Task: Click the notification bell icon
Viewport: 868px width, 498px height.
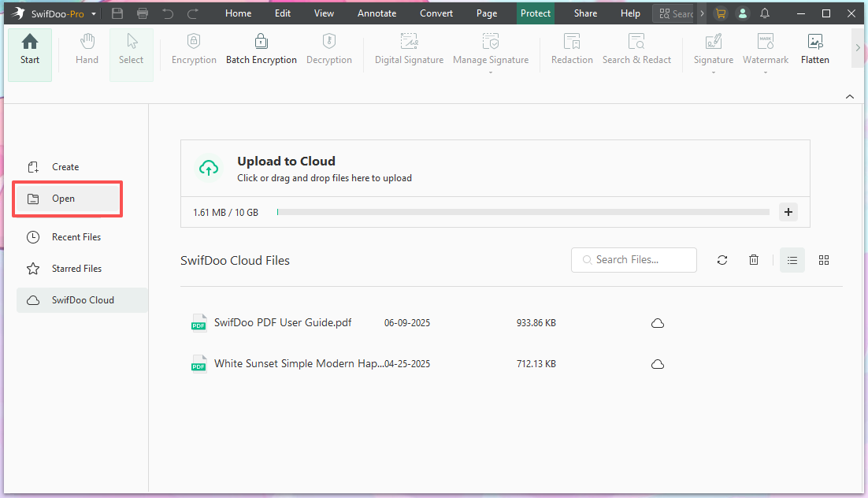Action: click(765, 13)
